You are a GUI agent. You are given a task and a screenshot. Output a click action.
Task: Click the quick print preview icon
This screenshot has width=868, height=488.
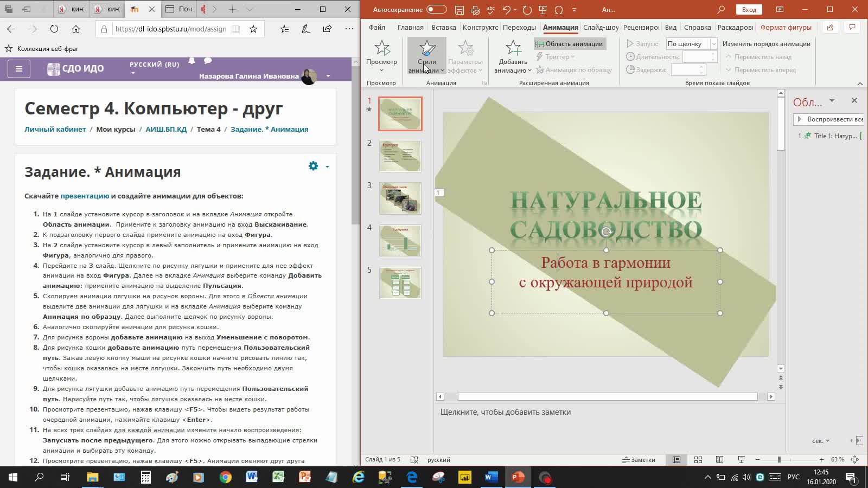click(475, 10)
